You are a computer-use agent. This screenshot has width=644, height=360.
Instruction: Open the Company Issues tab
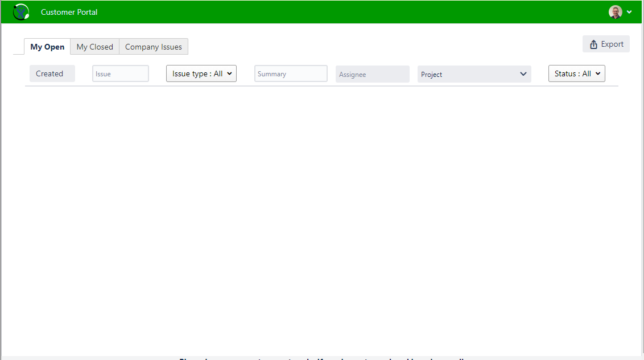coord(154,47)
